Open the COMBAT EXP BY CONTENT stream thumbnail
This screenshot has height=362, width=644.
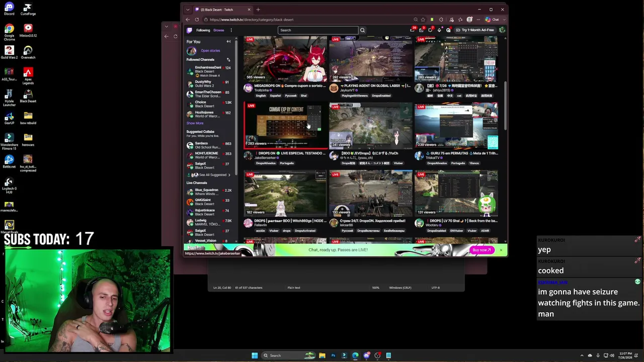(285, 126)
